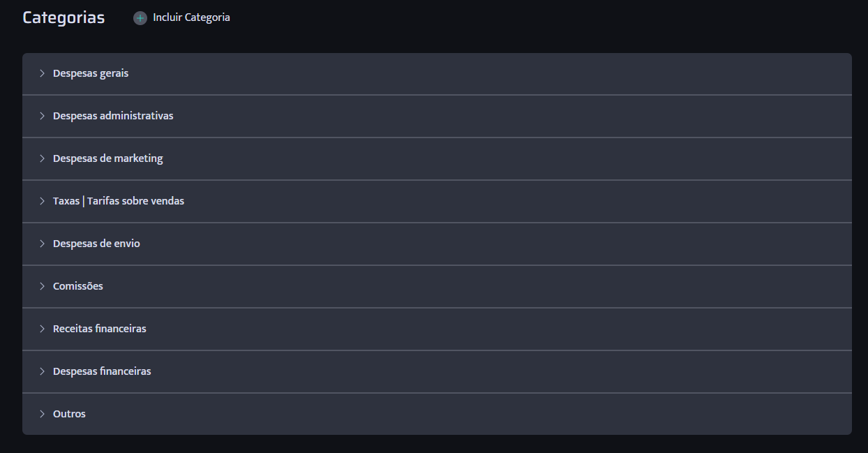This screenshot has height=453, width=868.
Task: Expand Despesas gerais using its chevron
Action: pos(42,73)
